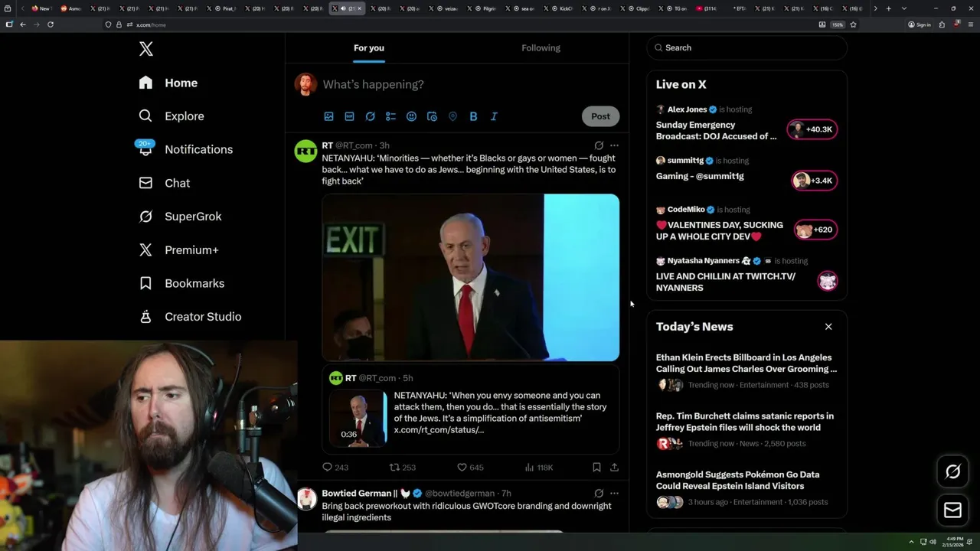Open more options on RT post
Viewport: 980px width, 551px height.
coord(614,145)
